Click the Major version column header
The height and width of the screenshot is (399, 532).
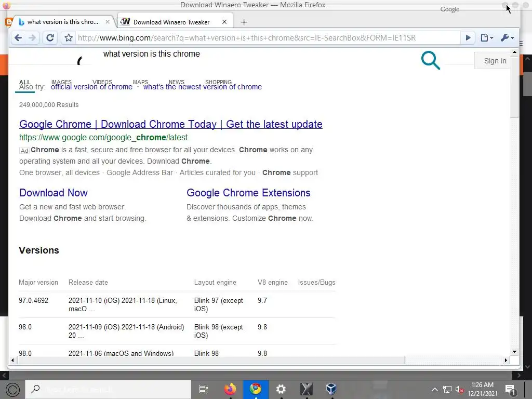click(x=38, y=282)
